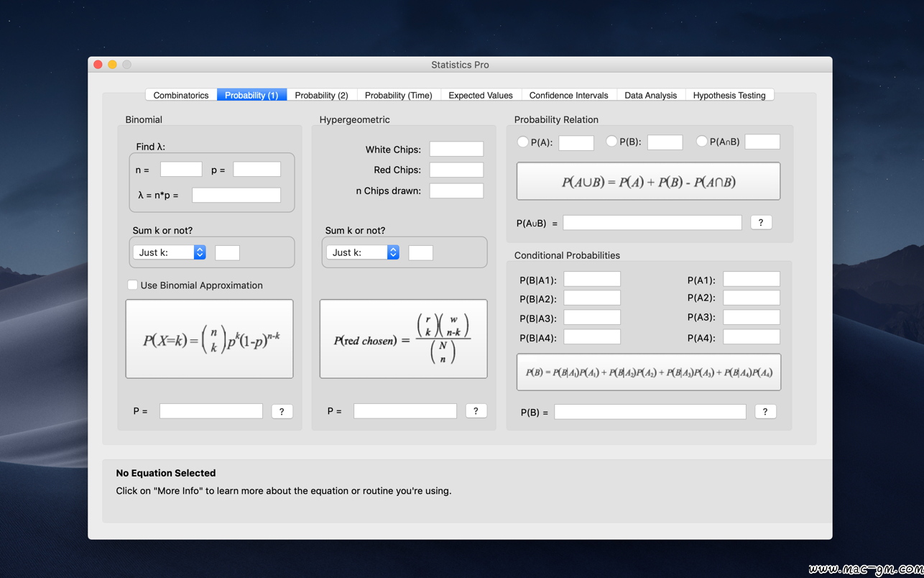Enable Use Binomial Approximation checkbox
The height and width of the screenshot is (578, 924).
[x=132, y=285]
